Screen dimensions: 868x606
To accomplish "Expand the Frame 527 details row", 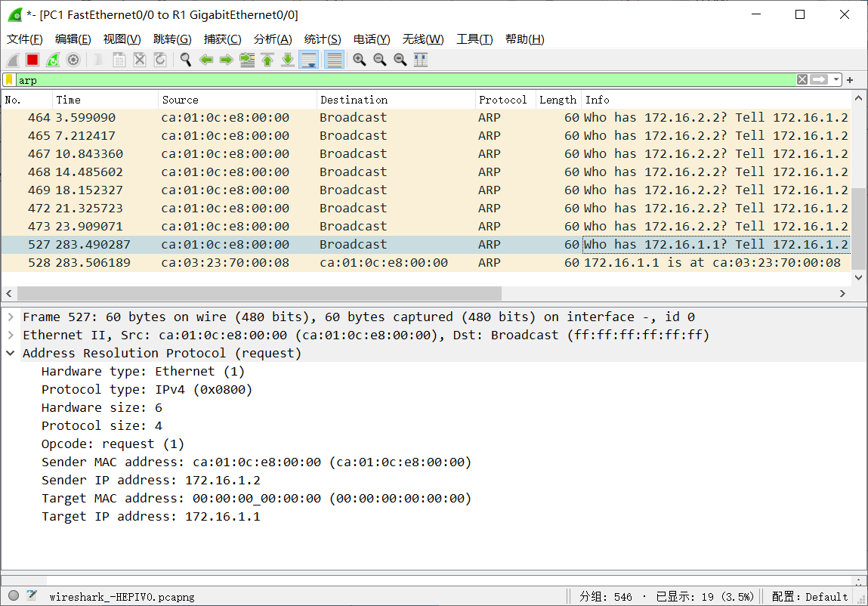I will pos(11,317).
